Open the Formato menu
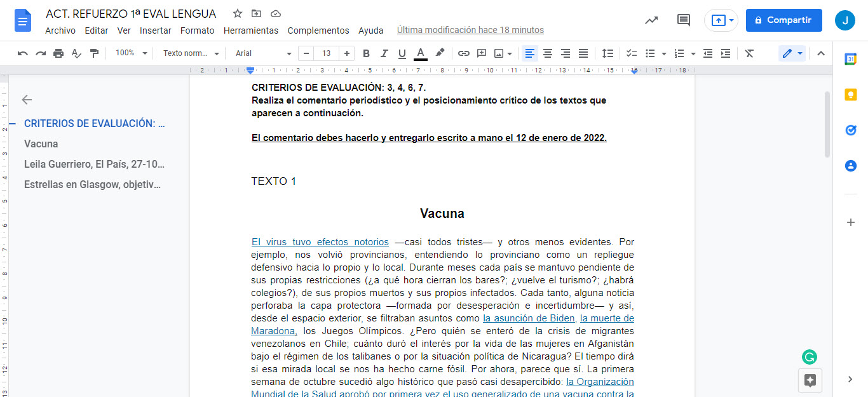868x397 pixels. click(197, 30)
